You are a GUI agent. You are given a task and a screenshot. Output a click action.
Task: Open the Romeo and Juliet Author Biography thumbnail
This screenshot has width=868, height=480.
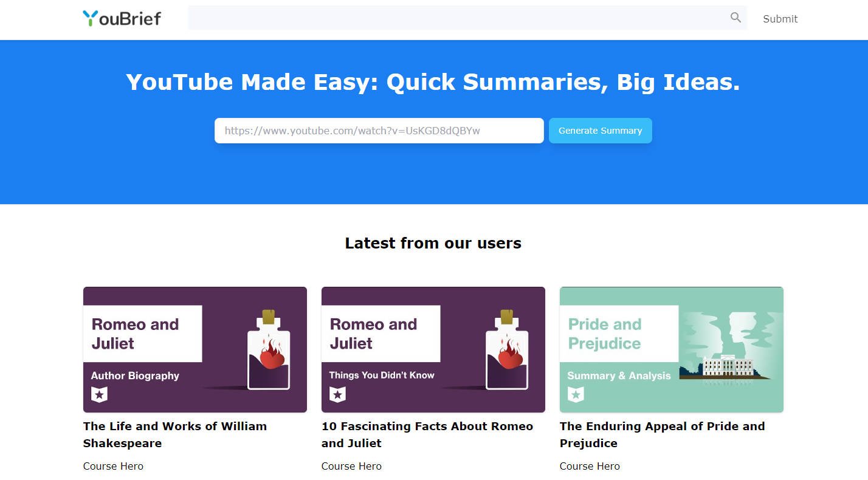(x=195, y=349)
